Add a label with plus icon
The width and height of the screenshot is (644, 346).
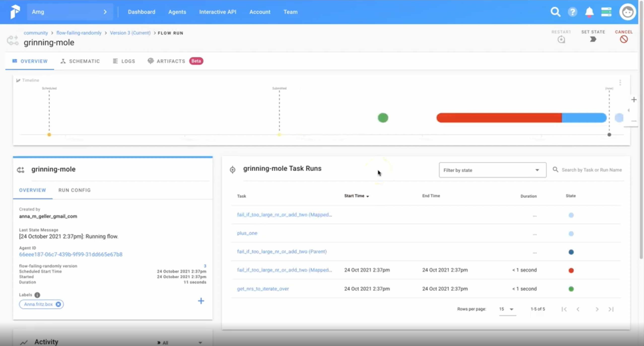click(x=201, y=301)
